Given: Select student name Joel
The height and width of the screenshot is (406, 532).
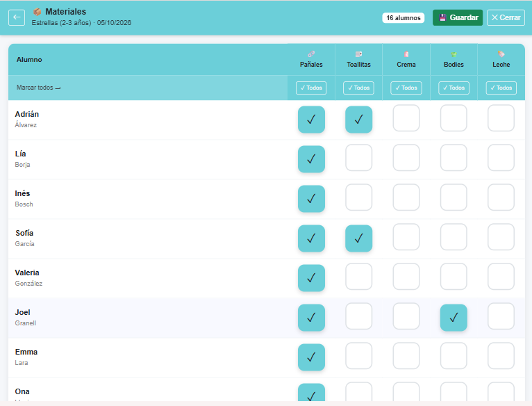Looking at the screenshot, I should (22, 312).
